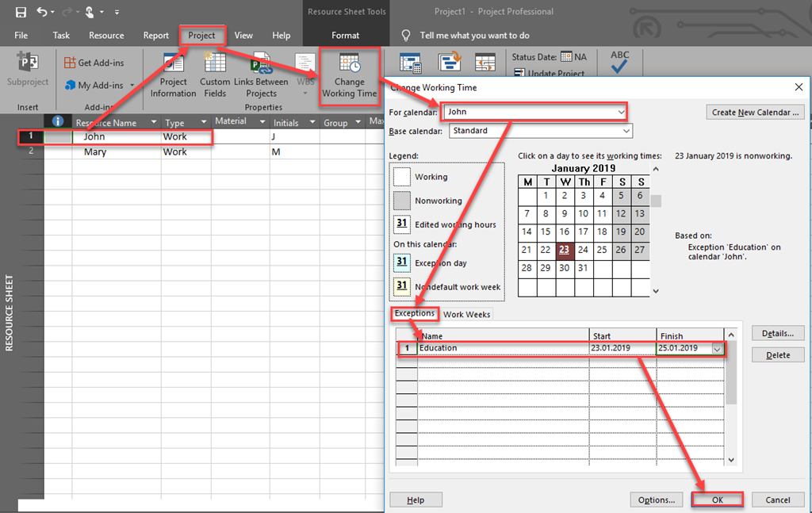Insert a Subproject using the ribbon icon
Image resolution: width=812 pixels, height=513 pixels.
pyautogui.click(x=28, y=70)
